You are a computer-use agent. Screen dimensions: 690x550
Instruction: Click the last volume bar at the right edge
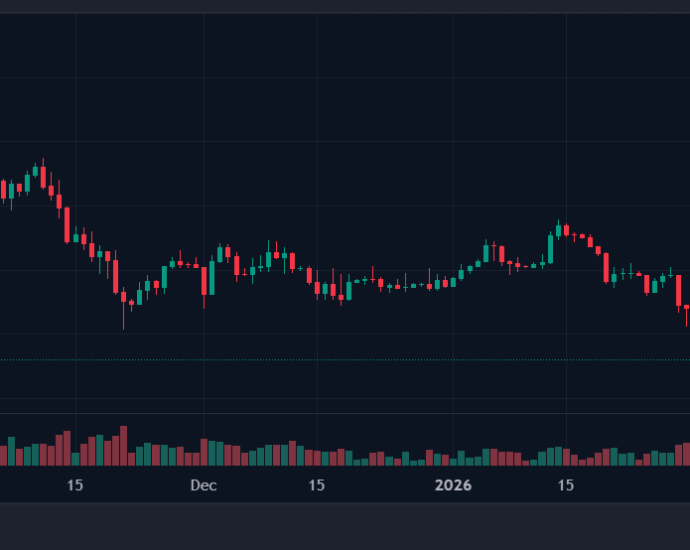[x=686, y=454]
